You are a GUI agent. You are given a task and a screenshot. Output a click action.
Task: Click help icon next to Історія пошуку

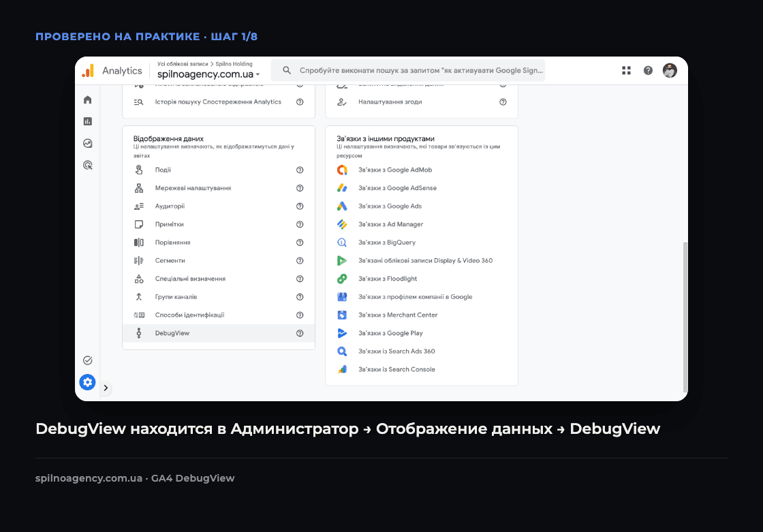(300, 101)
